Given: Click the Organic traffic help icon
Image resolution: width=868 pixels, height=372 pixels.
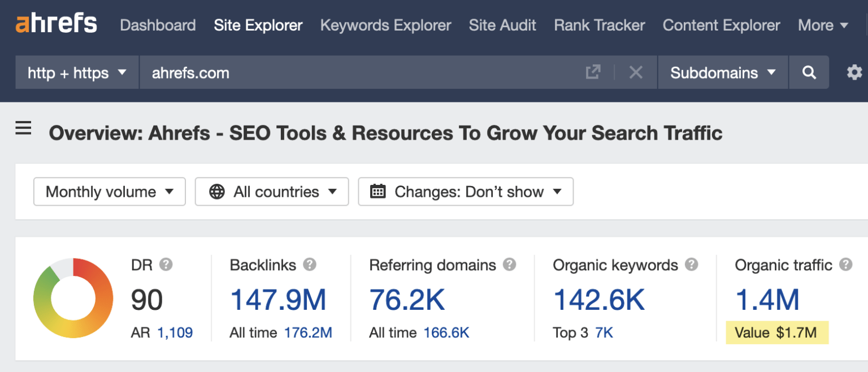Looking at the screenshot, I should pos(846,265).
